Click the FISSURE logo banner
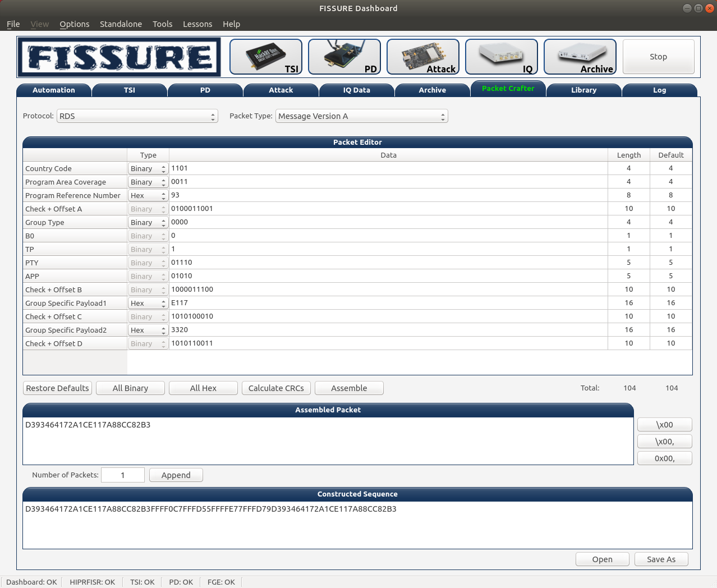Image resolution: width=717 pixels, height=588 pixels. (119, 57)
